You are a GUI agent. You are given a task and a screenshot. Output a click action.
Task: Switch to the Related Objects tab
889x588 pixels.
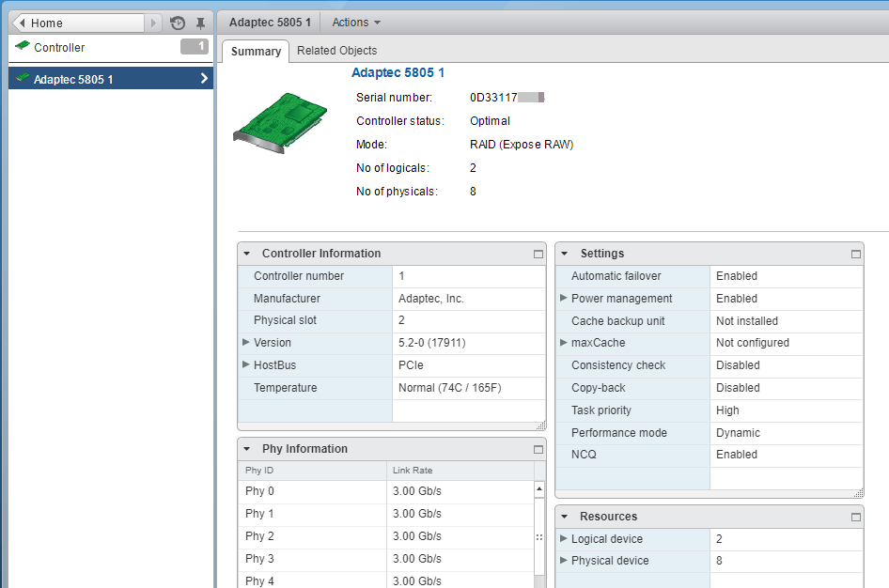(x=336, y=51)
